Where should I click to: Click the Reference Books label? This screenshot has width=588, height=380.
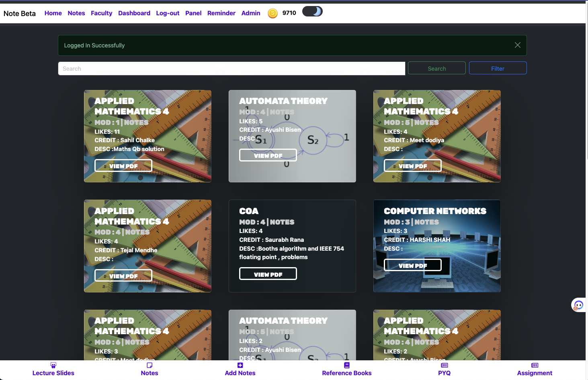point(347,373)
